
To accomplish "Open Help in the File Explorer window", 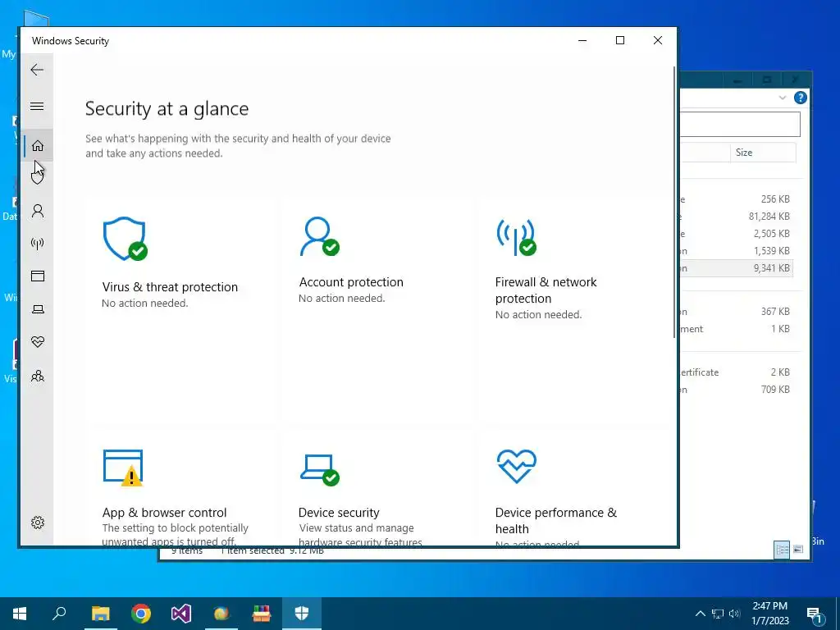I will (801, 98).
